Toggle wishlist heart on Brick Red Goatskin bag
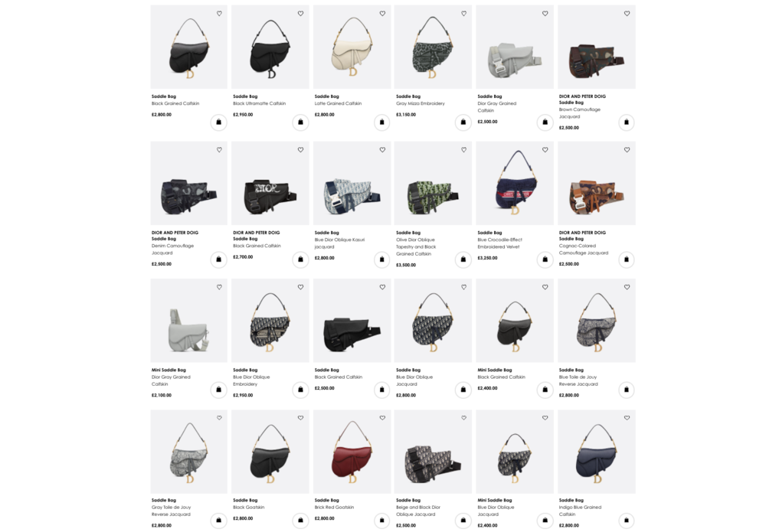 (382, 418)
